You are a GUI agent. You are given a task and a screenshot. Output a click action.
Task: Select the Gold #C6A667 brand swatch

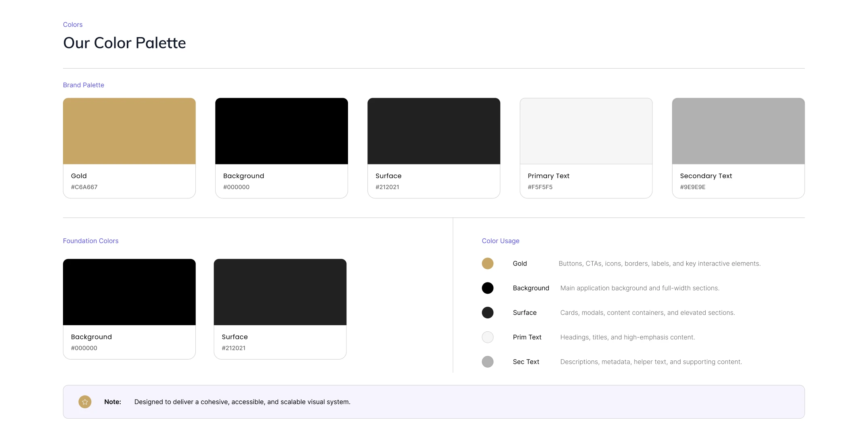(x=129, y=148)
